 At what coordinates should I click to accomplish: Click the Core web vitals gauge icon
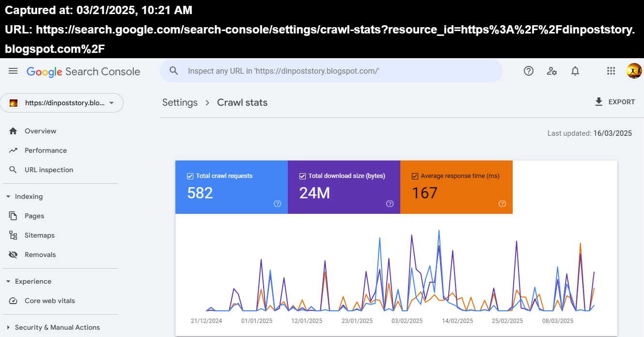tap(13, 301)
